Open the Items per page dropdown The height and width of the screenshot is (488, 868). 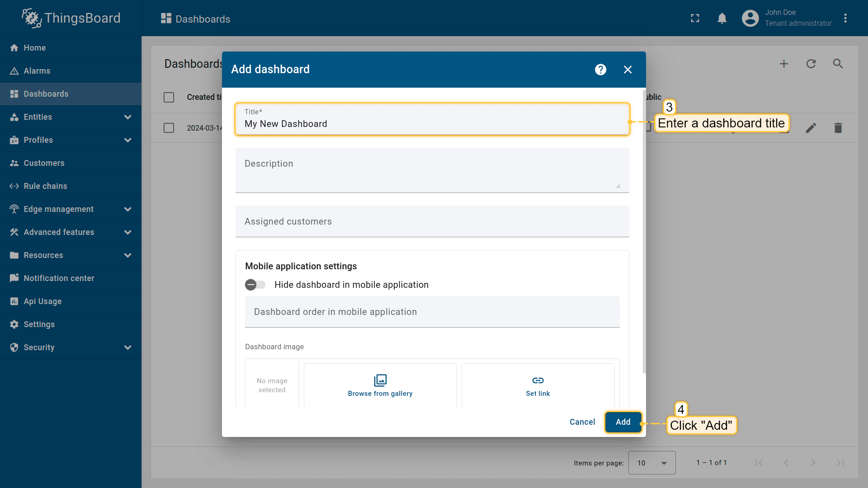(x=651, y=463)
